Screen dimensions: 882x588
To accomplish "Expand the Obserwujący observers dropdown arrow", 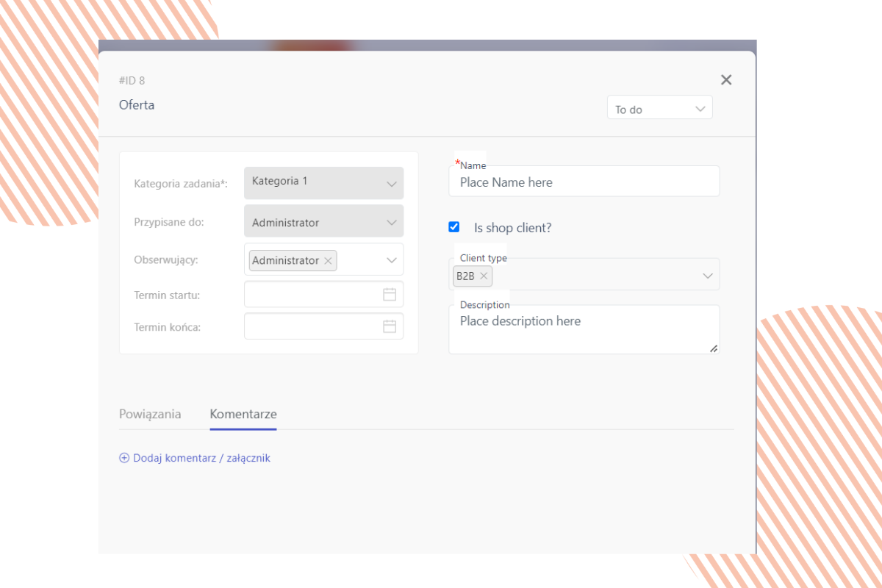I will click(391, 260).
